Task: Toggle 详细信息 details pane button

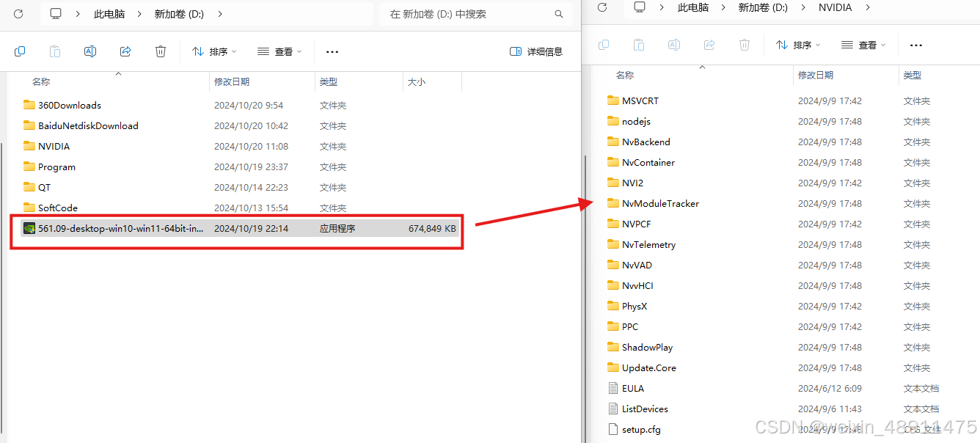Action: 536,51
